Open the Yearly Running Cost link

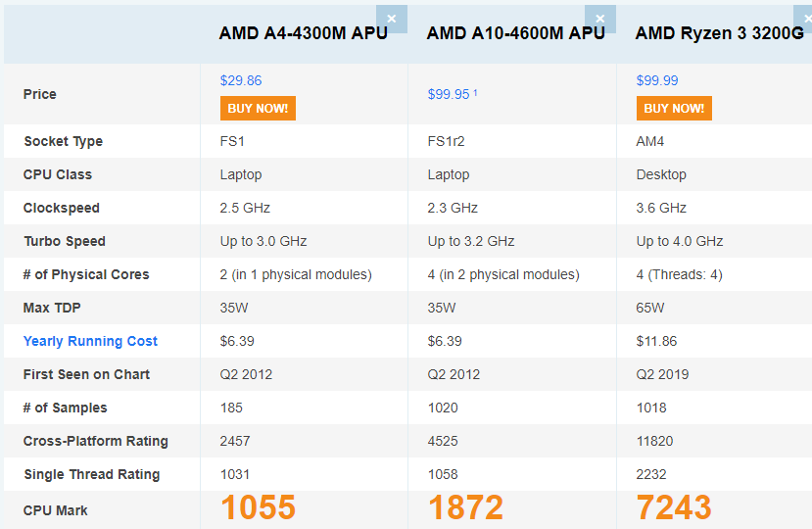point(90,341)
